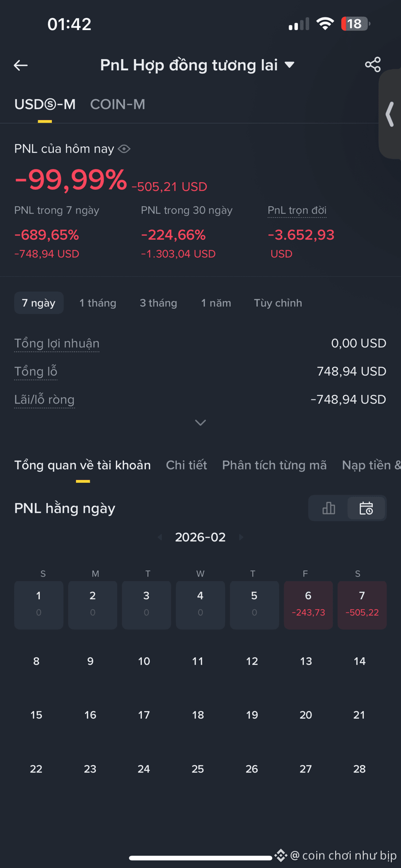This screenshot has width=401, height=868.
Task: Tap the PnL trọn đời label
Action: click(297, 210)
